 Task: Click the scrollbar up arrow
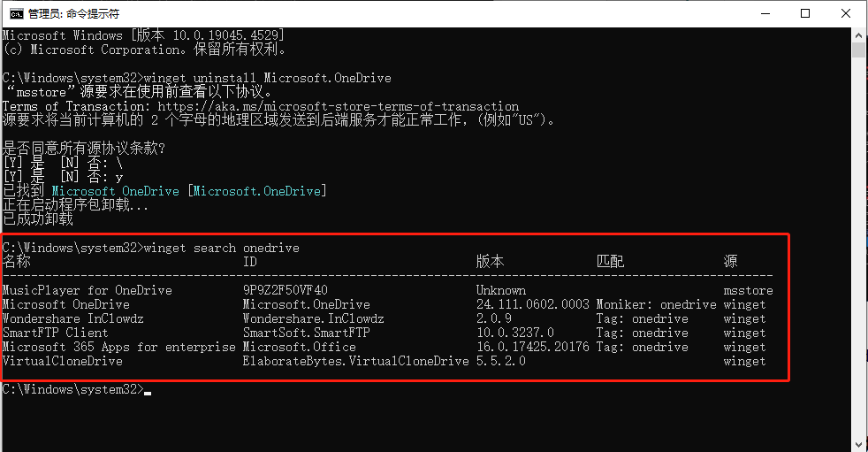tap(858, 34)
